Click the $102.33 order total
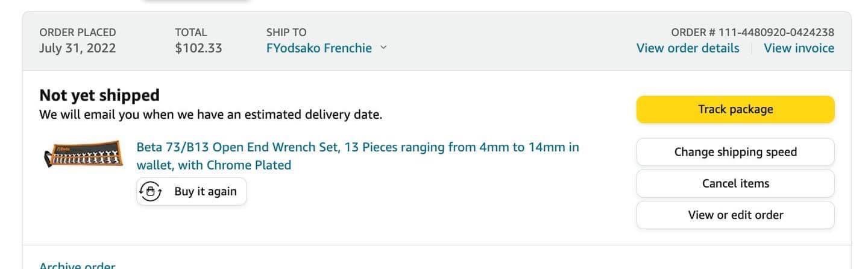 (198, 48)
